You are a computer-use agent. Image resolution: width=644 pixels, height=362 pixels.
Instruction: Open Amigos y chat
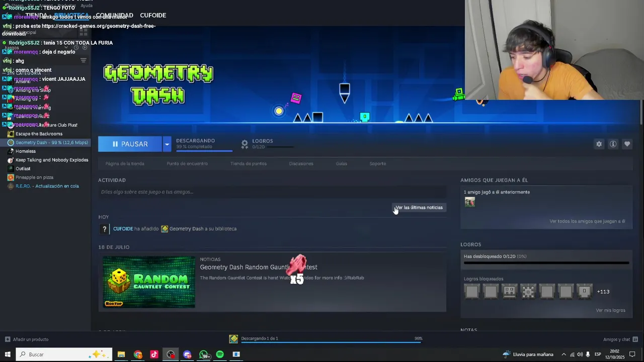pos(621,339)
